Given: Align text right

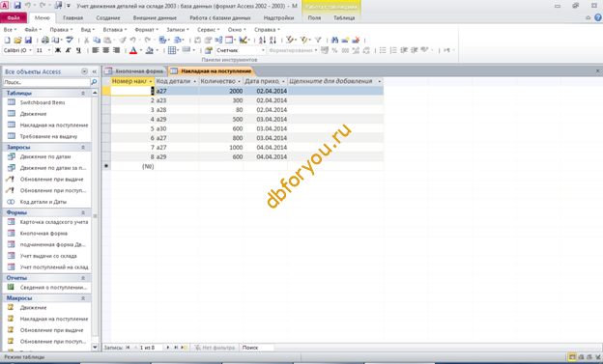Looking at the screenshot, I should 116,50.
